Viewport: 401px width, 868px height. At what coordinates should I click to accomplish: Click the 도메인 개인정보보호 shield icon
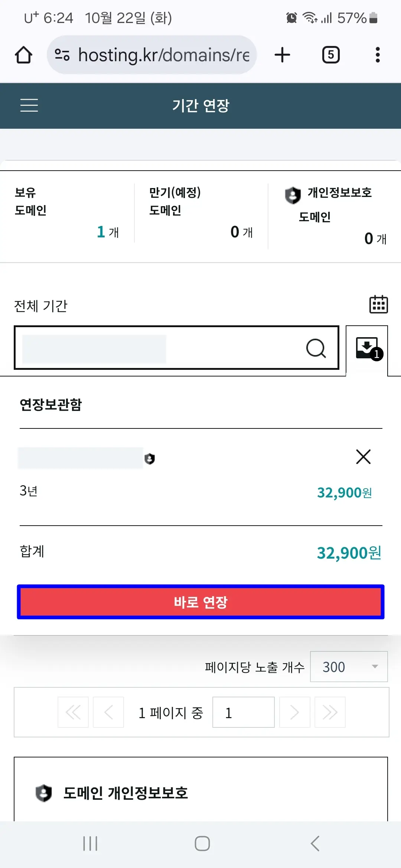[43, 792]
